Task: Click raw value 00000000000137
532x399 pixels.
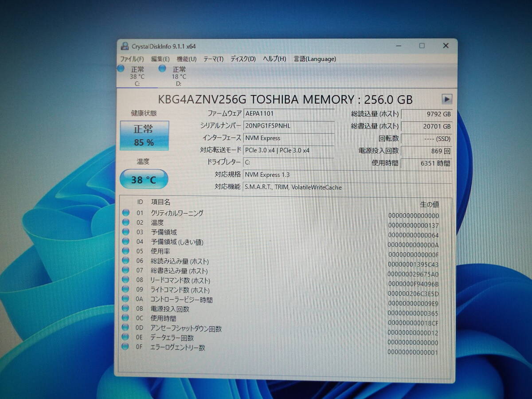Action: [413, 226]
